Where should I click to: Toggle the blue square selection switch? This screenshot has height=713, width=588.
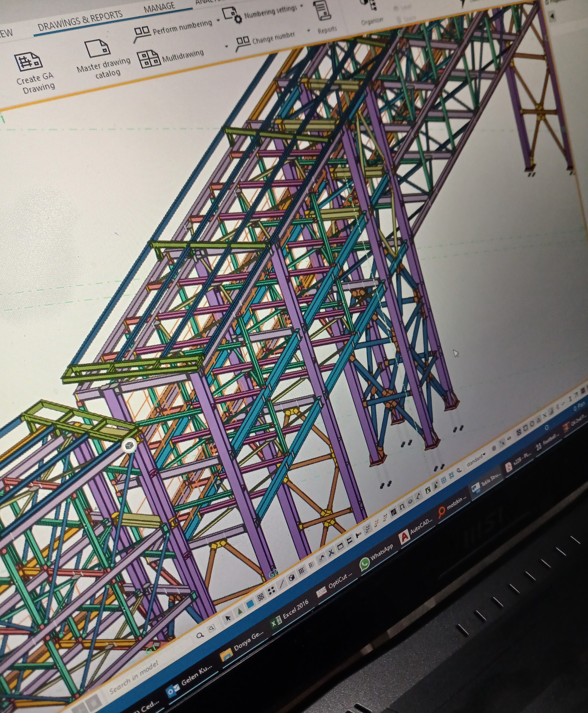pyautogui.click(x=250, y=604)
